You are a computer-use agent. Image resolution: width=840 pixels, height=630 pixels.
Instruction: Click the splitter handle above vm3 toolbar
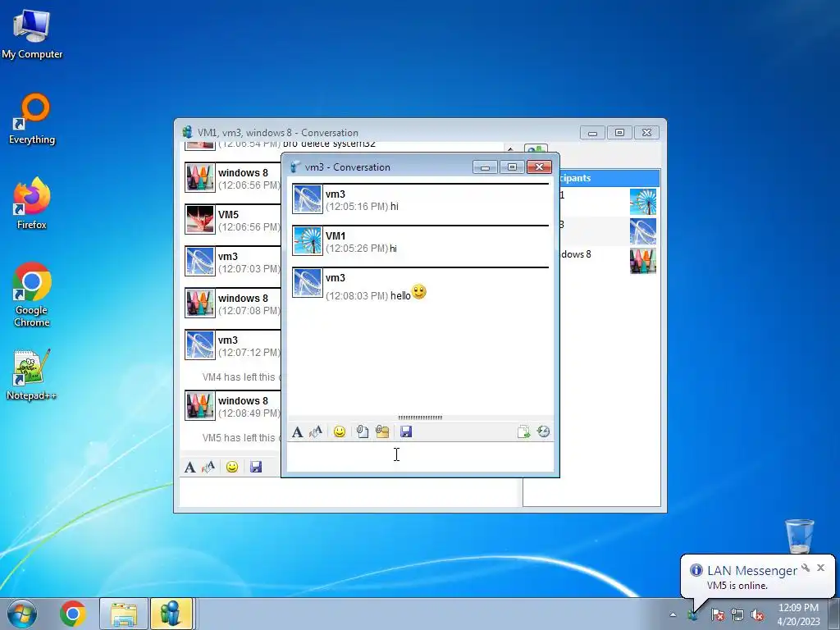point(421,418)
